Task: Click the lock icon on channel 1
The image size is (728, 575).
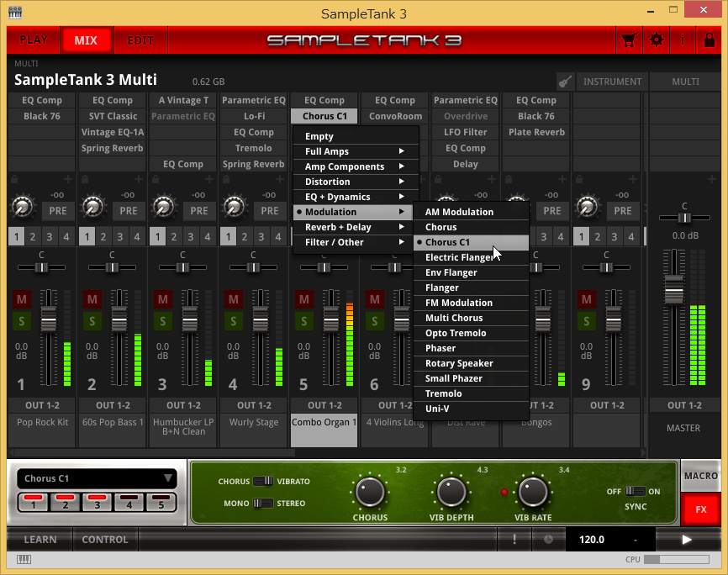Action: point(14,179)
